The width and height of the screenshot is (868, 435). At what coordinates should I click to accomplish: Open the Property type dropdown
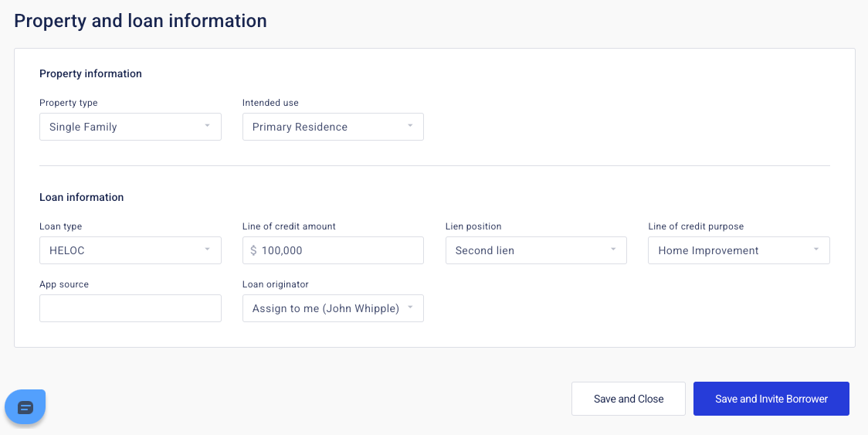(130, 127)
